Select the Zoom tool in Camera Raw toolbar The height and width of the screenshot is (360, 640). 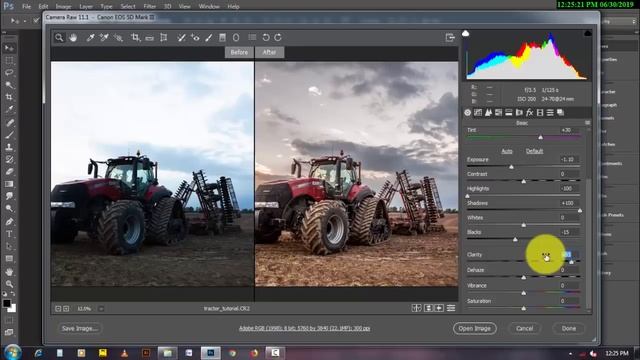point(59,38)
